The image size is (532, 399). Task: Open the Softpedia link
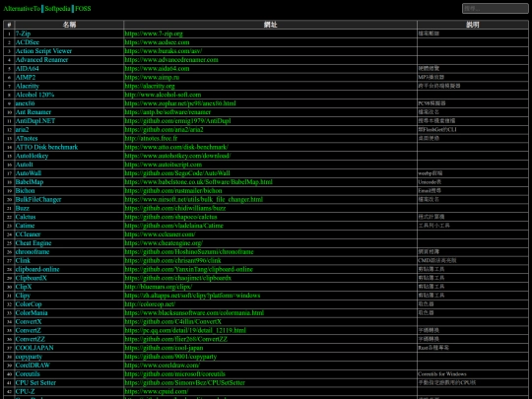58,9
